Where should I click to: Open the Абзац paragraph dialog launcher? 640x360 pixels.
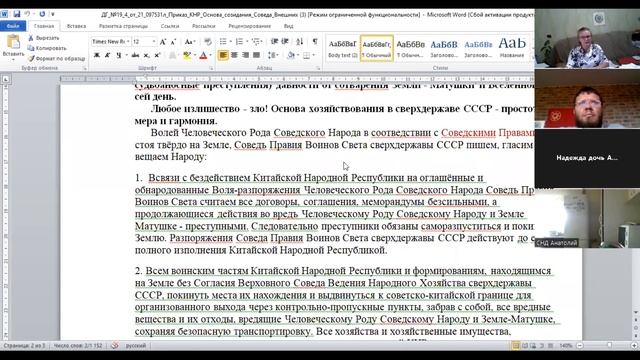point(318,69)
